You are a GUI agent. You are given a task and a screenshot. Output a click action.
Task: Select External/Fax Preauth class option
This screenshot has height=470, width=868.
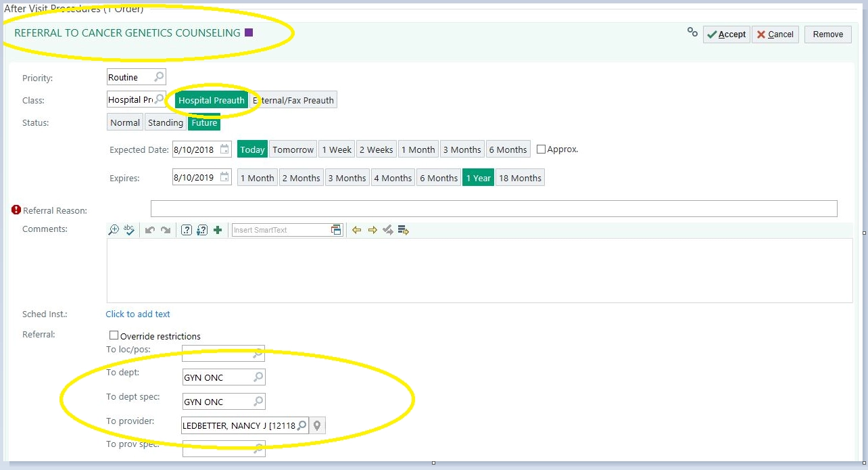click(294, 100)
